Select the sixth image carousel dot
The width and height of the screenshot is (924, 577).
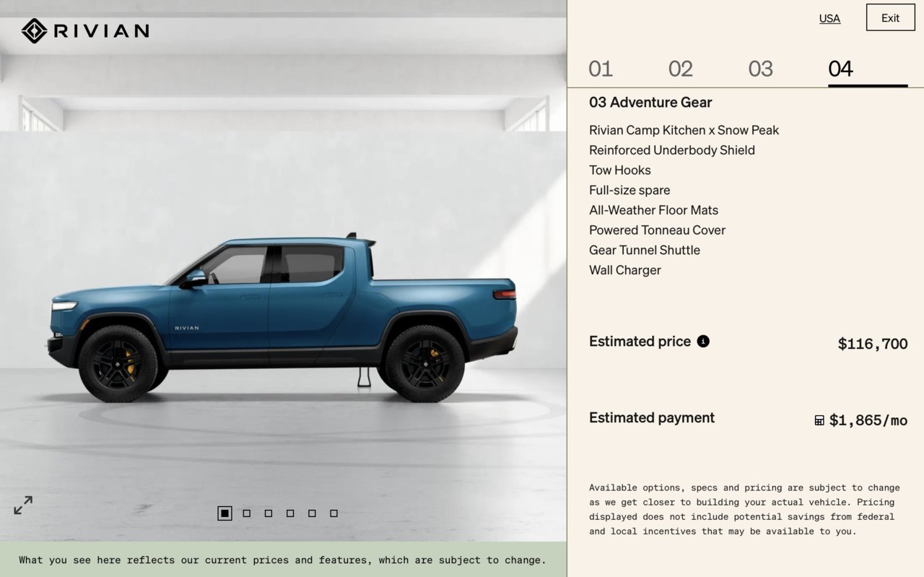(x=334, y=513)
